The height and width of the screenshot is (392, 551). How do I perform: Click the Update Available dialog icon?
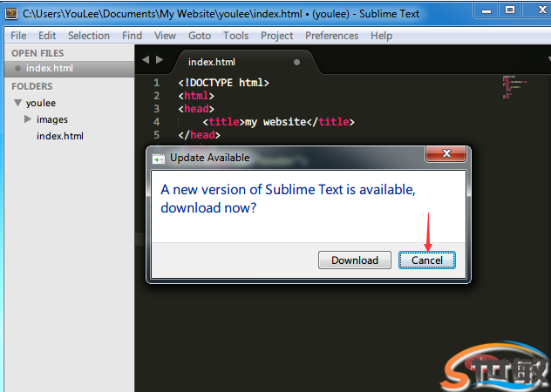159,159
